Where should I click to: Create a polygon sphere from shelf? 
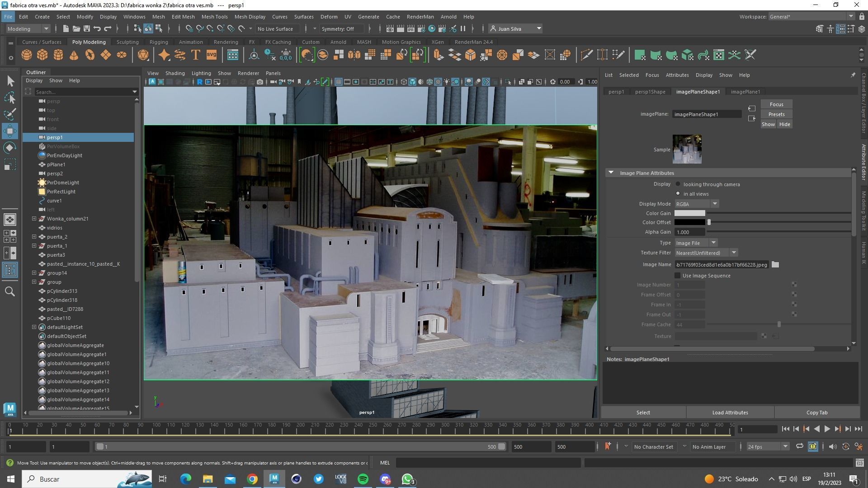[x=27, y=55]
